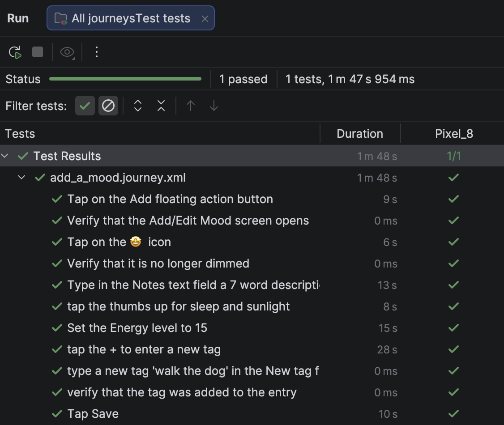Jump to the previous failed test
Viewport: 504px width, 425px height.
[190, 106]
